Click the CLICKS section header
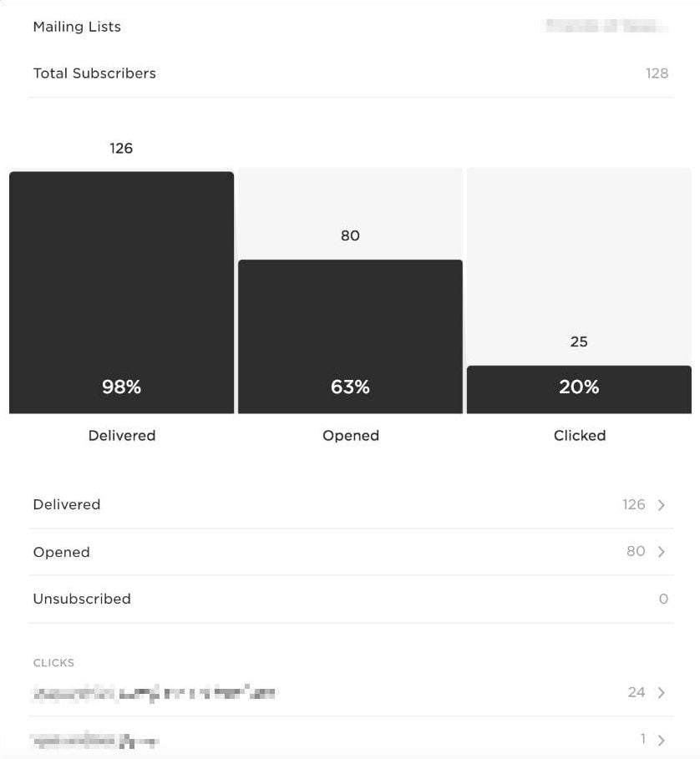The image size is (700, 759). (53, 662)
